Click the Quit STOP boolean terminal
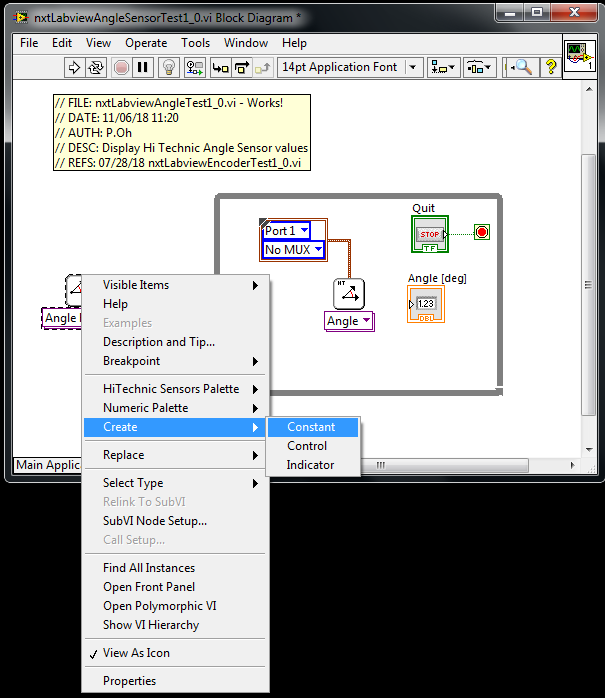 click(x=430, y=234)
